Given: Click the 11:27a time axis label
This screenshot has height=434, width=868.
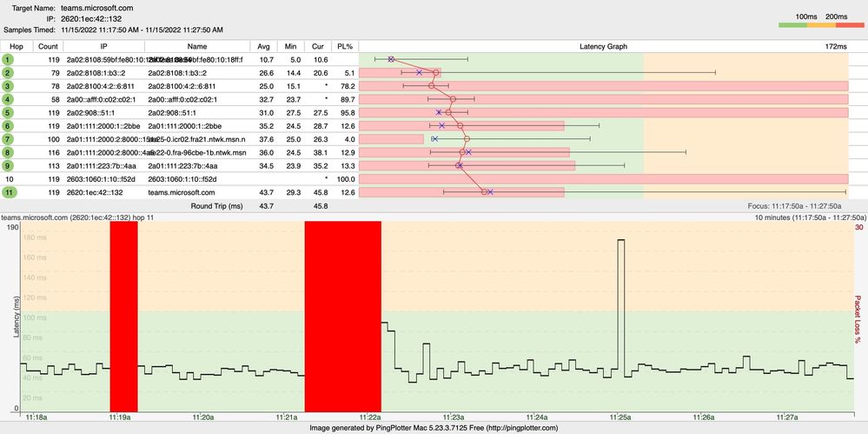Looking at the screenshot, I should pyautogui.click(x=786, y=417).
